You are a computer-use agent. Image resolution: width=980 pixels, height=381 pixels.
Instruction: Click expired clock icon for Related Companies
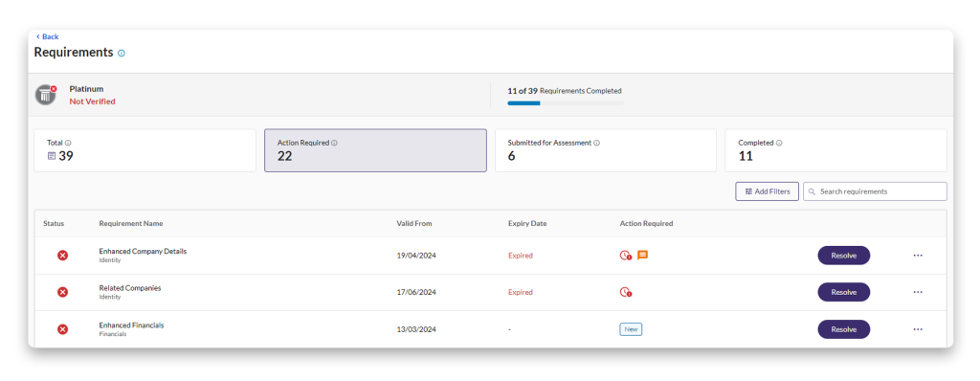(626, 292)
